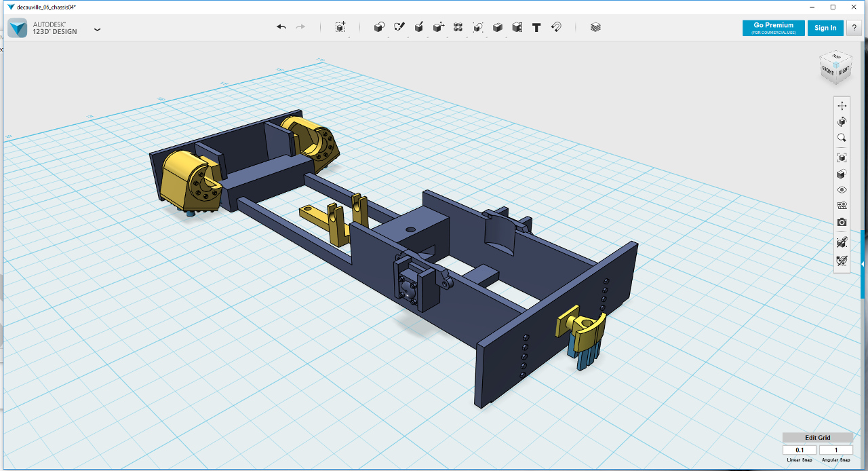
Task: Select the Zoom magnifier tool
Action: point(842,138)
